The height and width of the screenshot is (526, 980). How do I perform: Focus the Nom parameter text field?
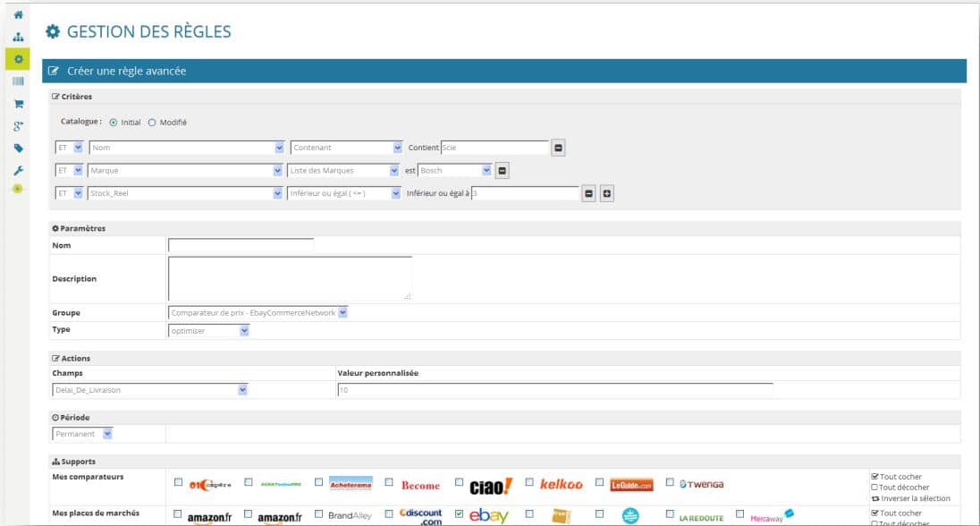coord(241,246)
